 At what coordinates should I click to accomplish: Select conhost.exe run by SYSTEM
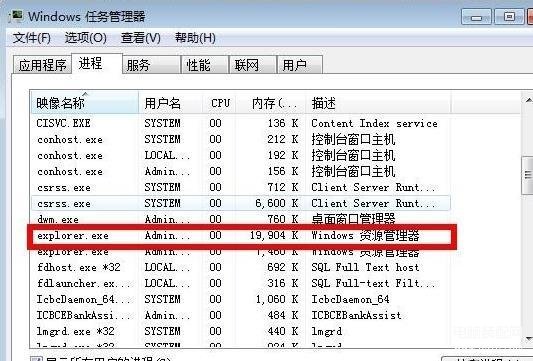241,139
